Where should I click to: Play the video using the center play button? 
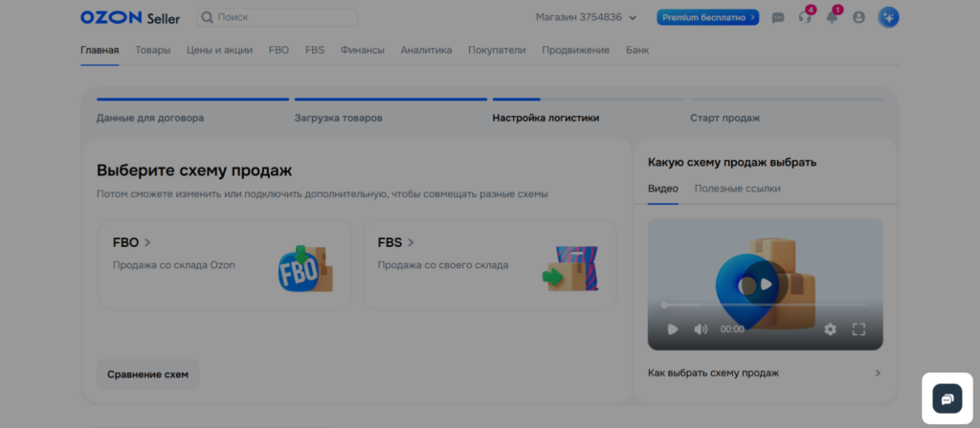pos(766,284)
